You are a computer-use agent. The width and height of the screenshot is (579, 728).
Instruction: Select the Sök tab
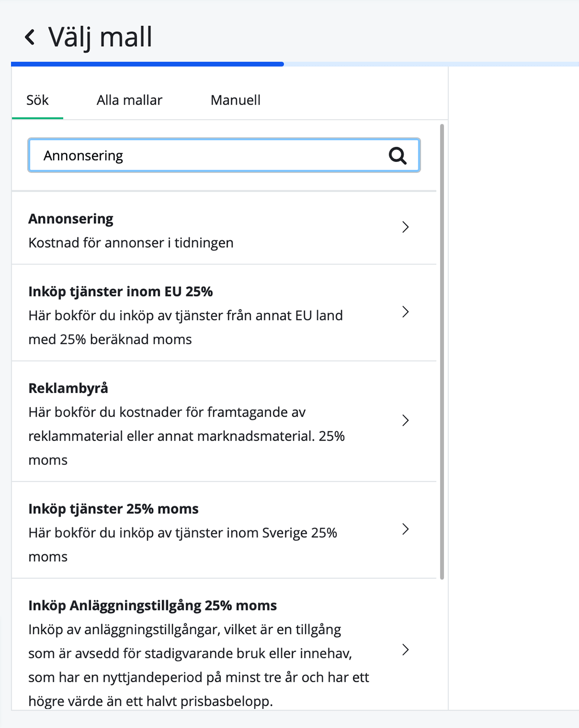coord(38,100)
